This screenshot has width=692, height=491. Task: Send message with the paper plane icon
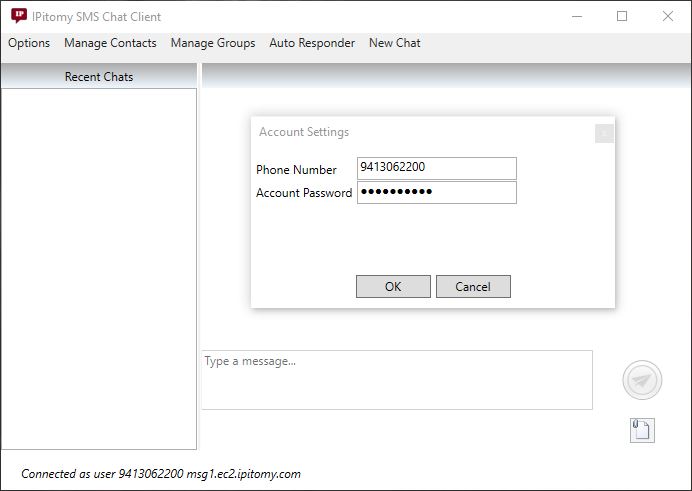coord(642,380)
